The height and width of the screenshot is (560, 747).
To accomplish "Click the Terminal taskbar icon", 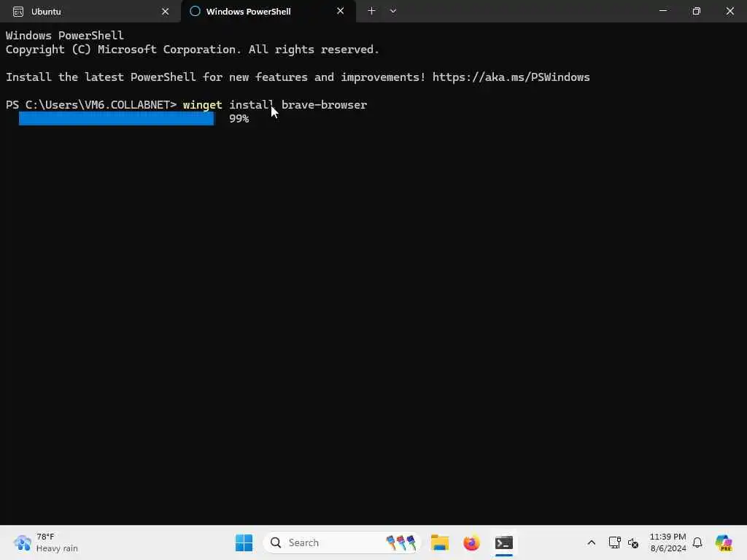I will click(x=503, y=542).
